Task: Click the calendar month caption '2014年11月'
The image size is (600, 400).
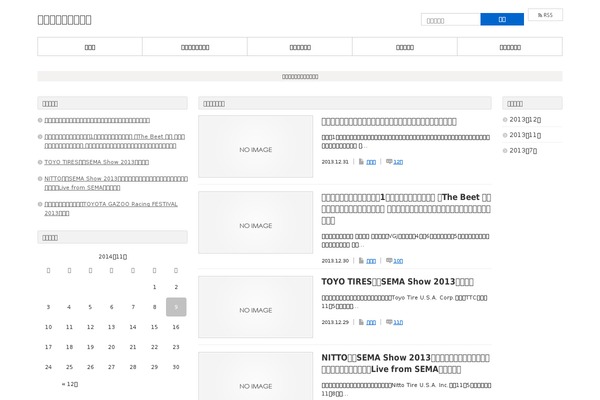Action: 112,256
